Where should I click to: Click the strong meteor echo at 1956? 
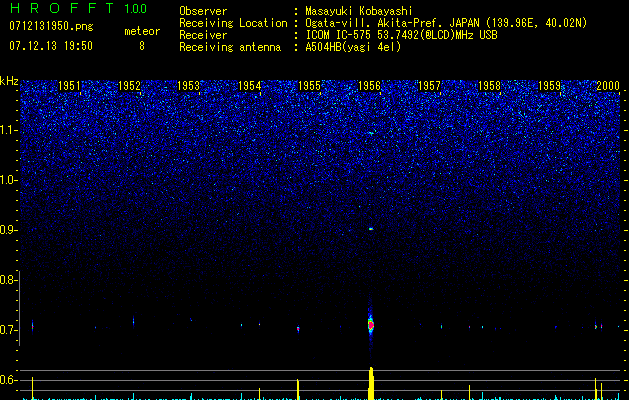pyautogui.click(x=371, y=325)
